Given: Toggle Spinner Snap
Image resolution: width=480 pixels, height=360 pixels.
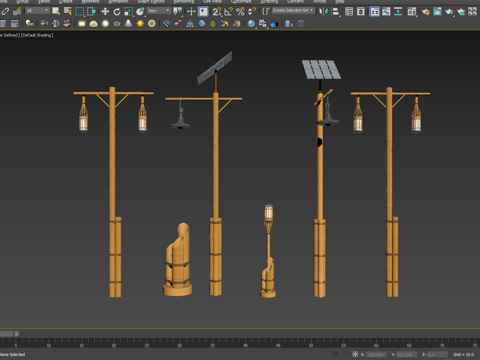Looking at the screenshot, I should tap(252, 12).
